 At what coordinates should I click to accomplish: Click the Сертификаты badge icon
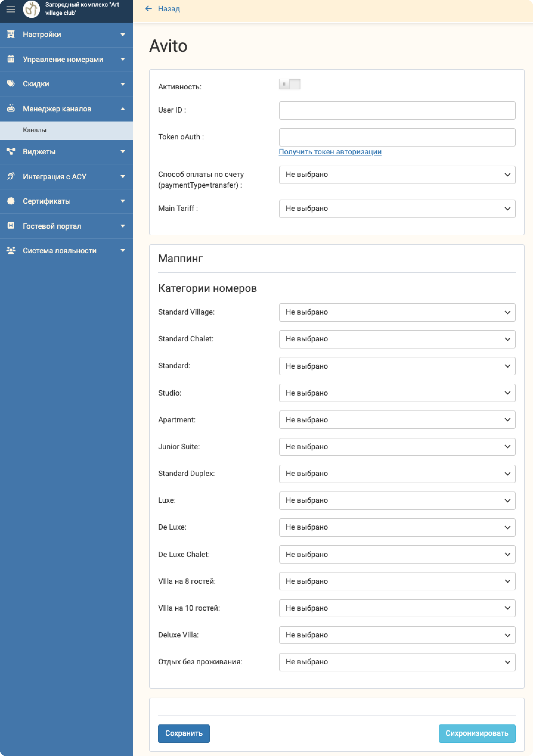[x=11, y=201]
